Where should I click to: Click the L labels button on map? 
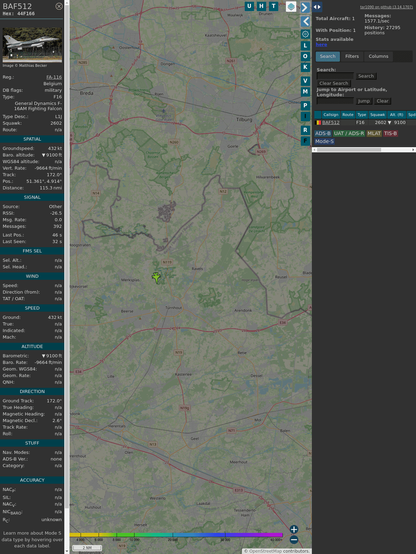(x=305, y=46)
